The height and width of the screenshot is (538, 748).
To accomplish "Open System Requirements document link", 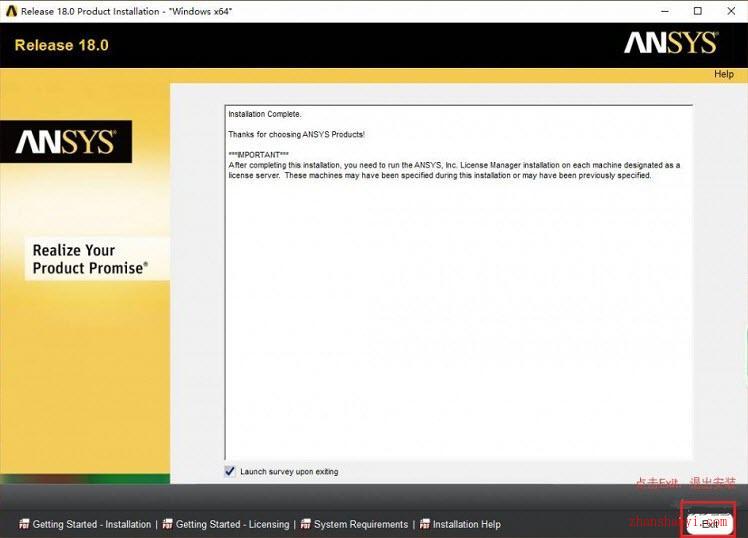I will [x=361, y=524].
